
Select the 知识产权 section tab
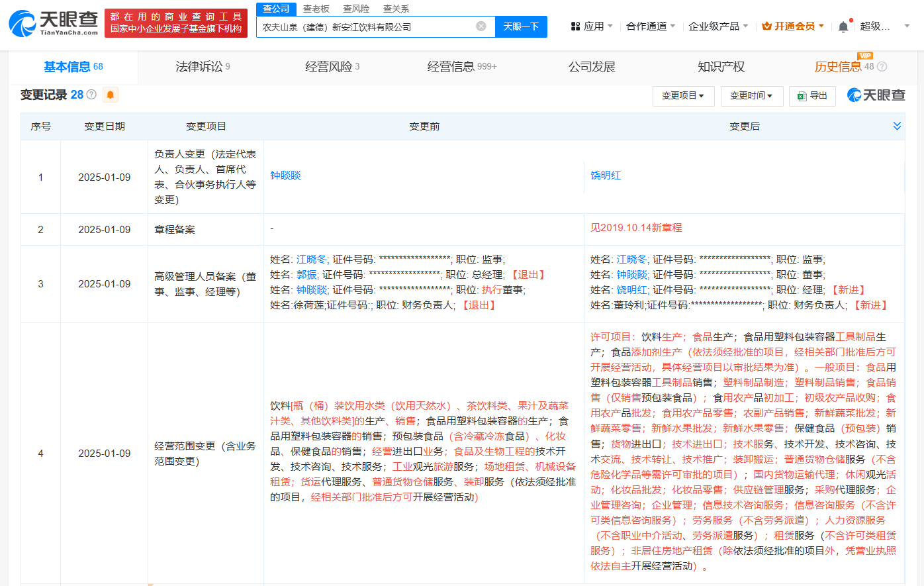pos(721,66)
